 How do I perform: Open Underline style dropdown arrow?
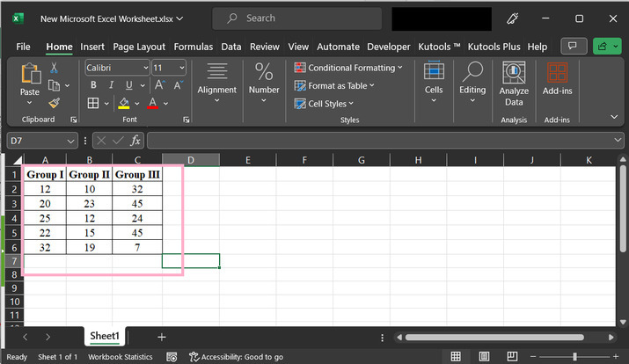click(143, 85)
